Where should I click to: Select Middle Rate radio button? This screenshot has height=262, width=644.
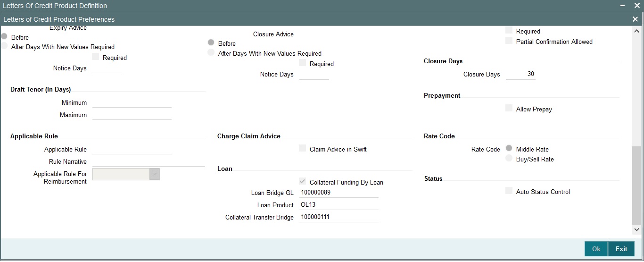point(509,148)
